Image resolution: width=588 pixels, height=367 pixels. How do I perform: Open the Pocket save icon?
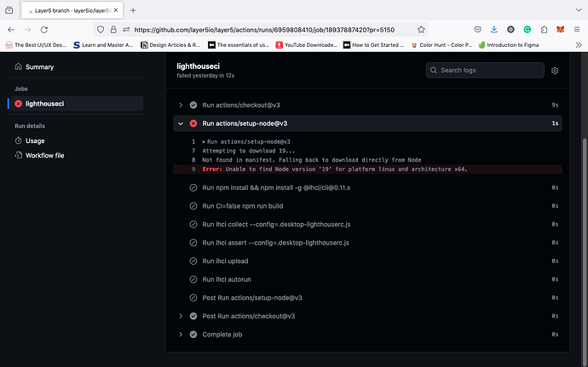coord(477,29)
